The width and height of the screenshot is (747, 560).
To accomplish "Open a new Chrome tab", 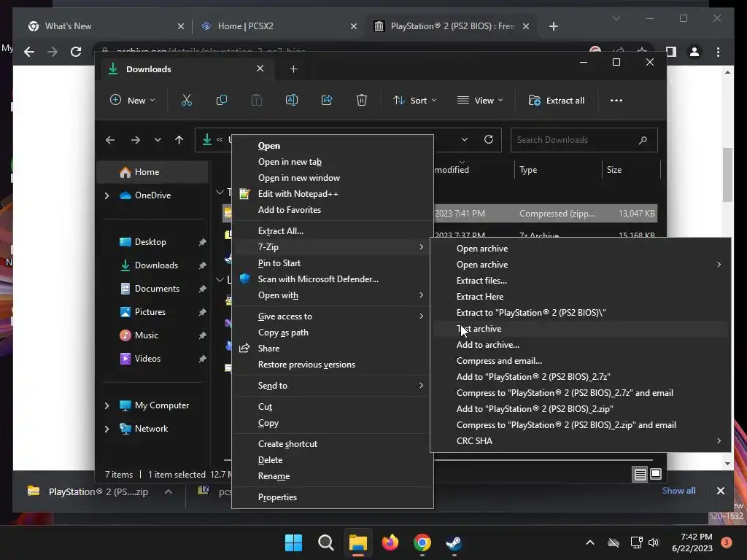I will coord(553,26).
